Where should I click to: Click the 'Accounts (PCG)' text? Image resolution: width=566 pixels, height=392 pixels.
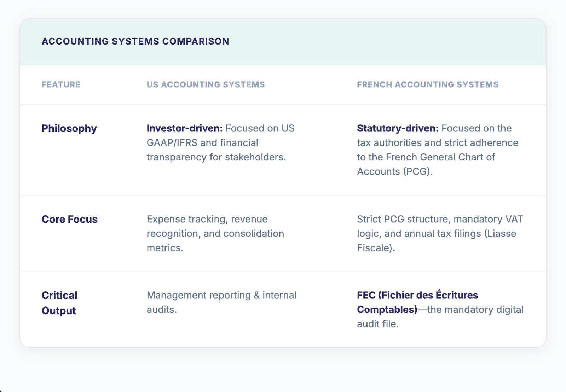point(394,171)
